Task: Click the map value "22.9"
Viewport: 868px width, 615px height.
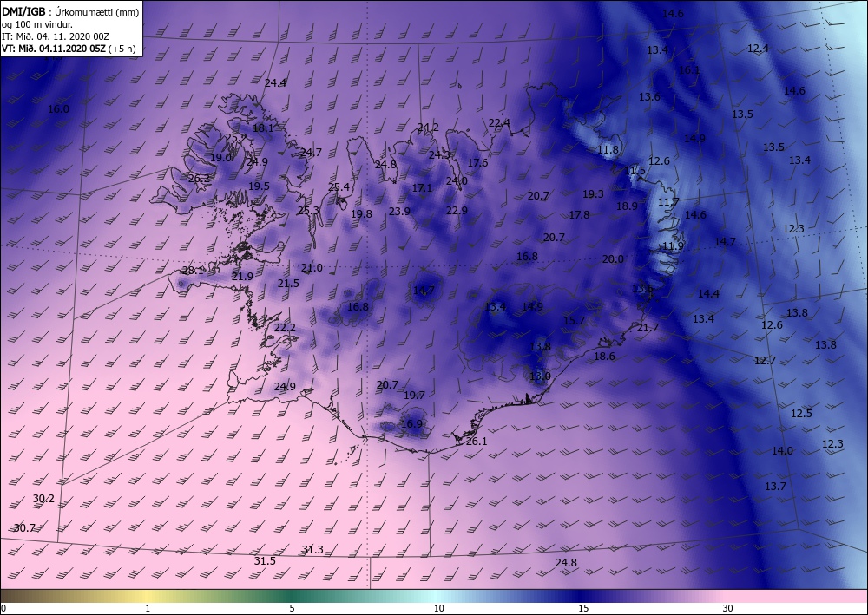Action: tap(457, 210)
